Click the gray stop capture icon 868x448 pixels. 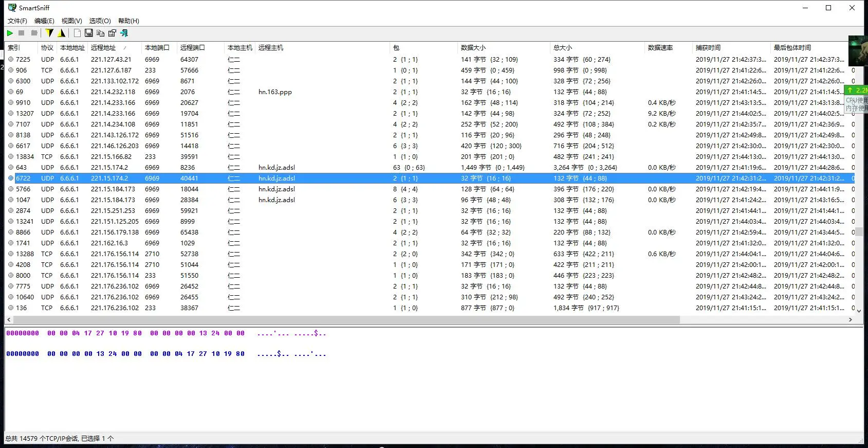tap(22, 33)
